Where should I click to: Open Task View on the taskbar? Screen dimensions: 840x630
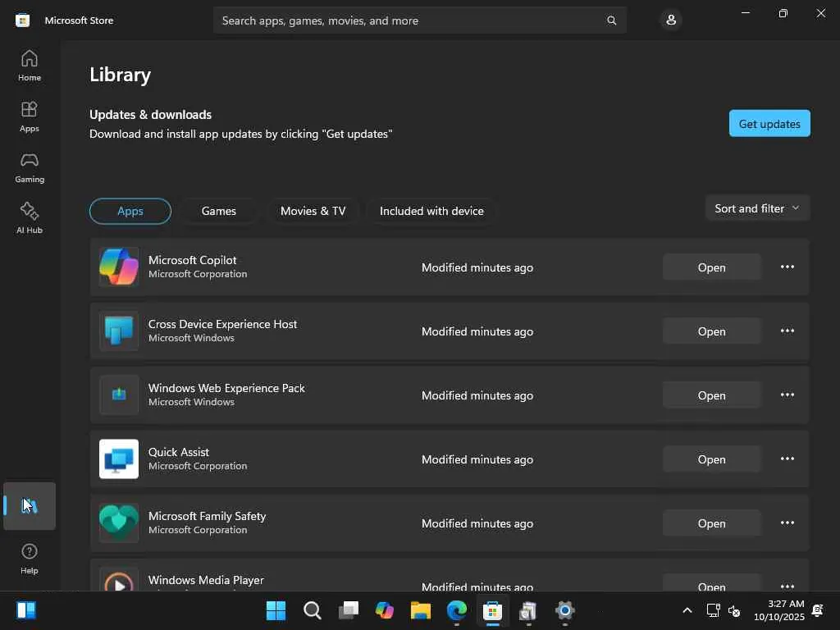[348, 610]
